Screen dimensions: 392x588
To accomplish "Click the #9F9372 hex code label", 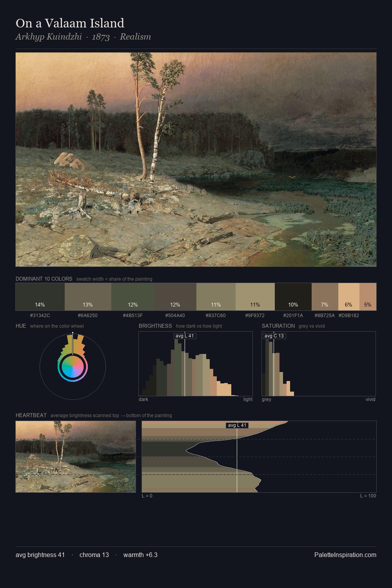I will tap(255, 316).
